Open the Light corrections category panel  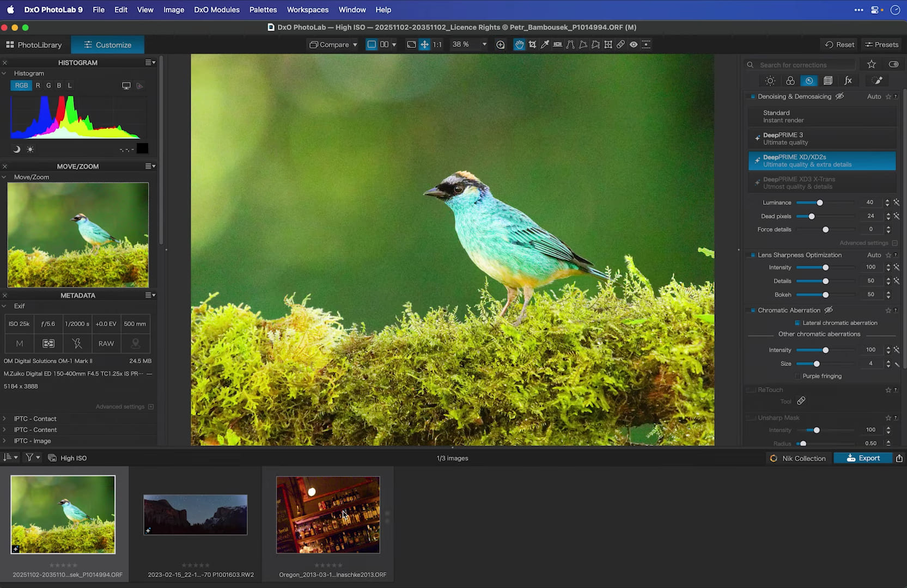point(770,80)
